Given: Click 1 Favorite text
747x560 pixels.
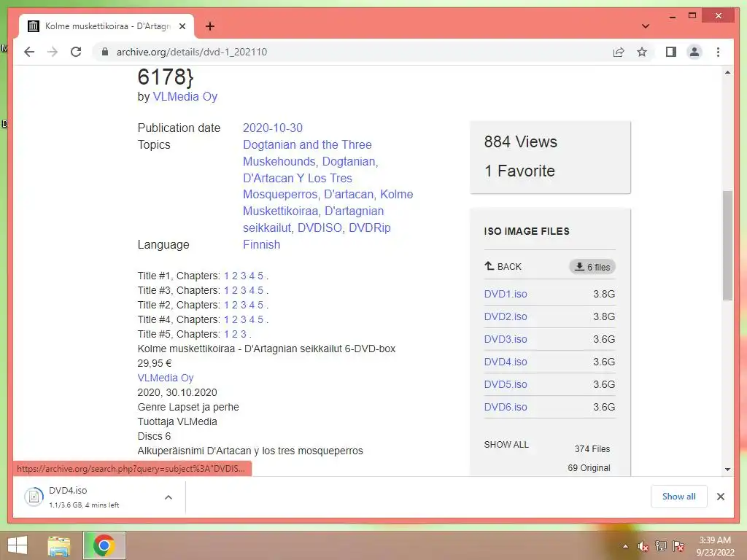Looking at the screenshot, I should pyautogui.click(x=519, y=171).
